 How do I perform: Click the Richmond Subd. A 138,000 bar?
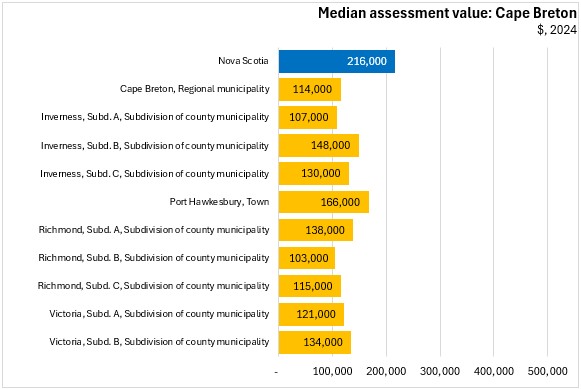pos(316,230)
